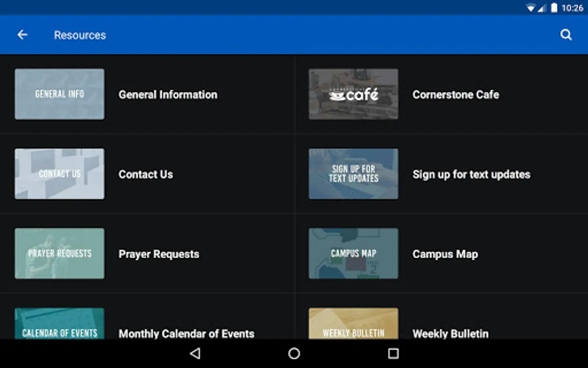Open Weekly Bulletin text label
This screenshot has width=588, height=368.
pyautogui.click(x=450, y=334)
